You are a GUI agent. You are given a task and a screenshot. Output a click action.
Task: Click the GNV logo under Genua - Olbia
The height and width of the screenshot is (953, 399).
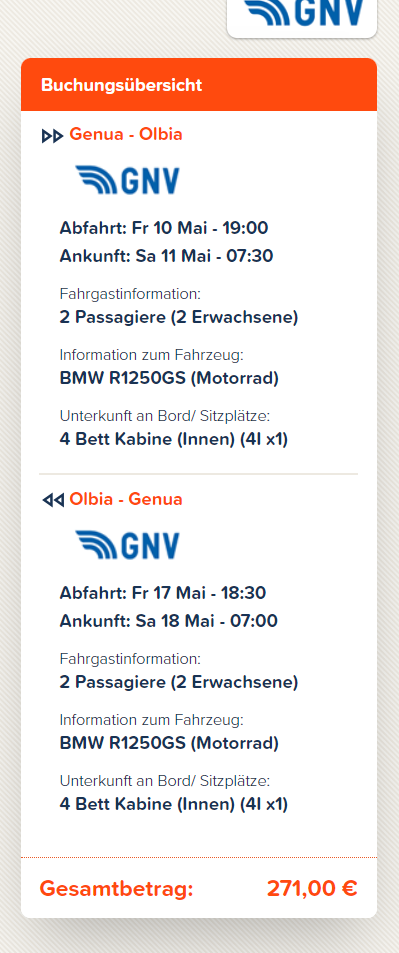[x=128, y=180]
